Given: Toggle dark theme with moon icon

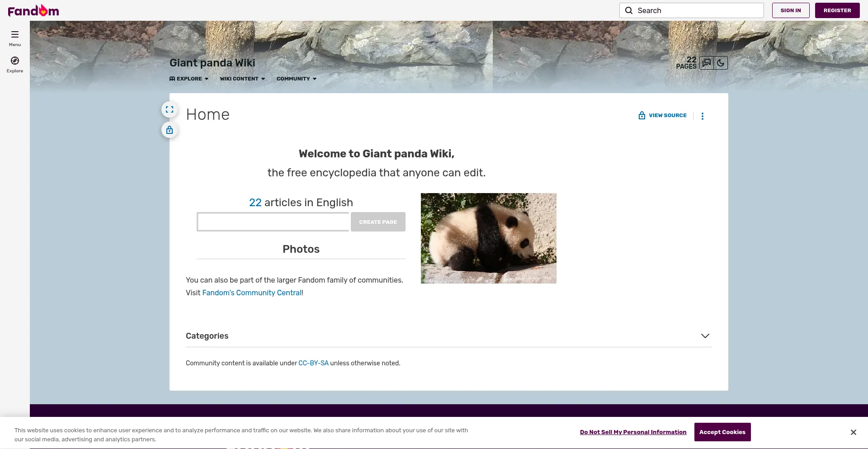Looking at the screenshot, I should click(x=721, y=63).
